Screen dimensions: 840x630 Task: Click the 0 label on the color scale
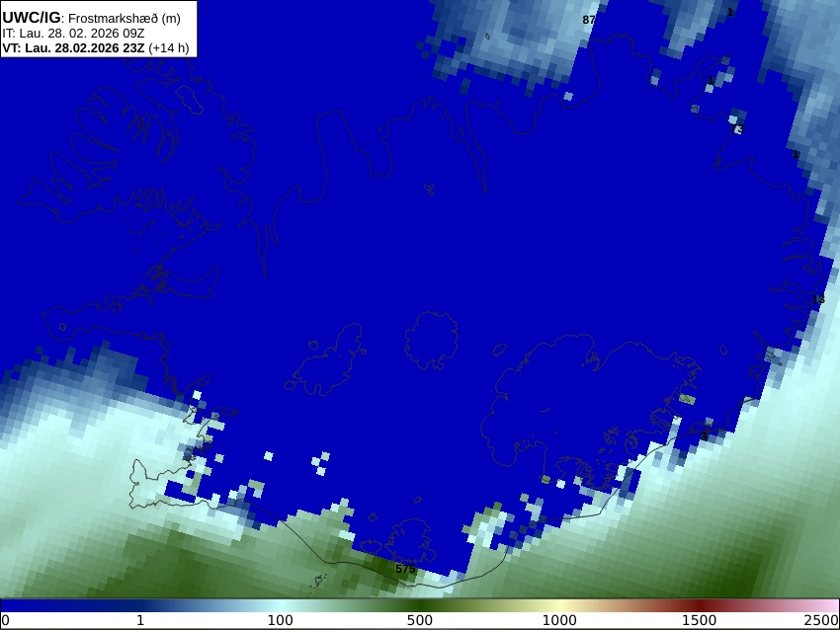click(x=5, y=621)
